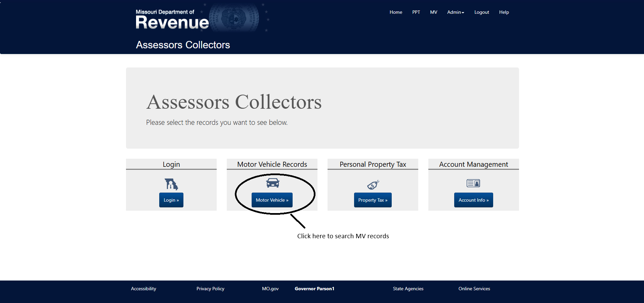
Task: Follow the MO.gov footer link
Action: coord(270,289)
